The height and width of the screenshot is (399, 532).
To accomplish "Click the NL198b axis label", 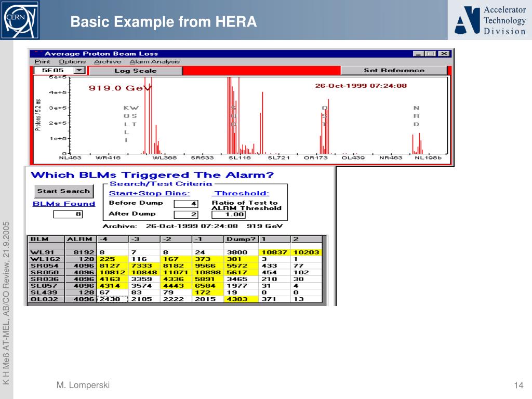I will (x=428, y=158).
